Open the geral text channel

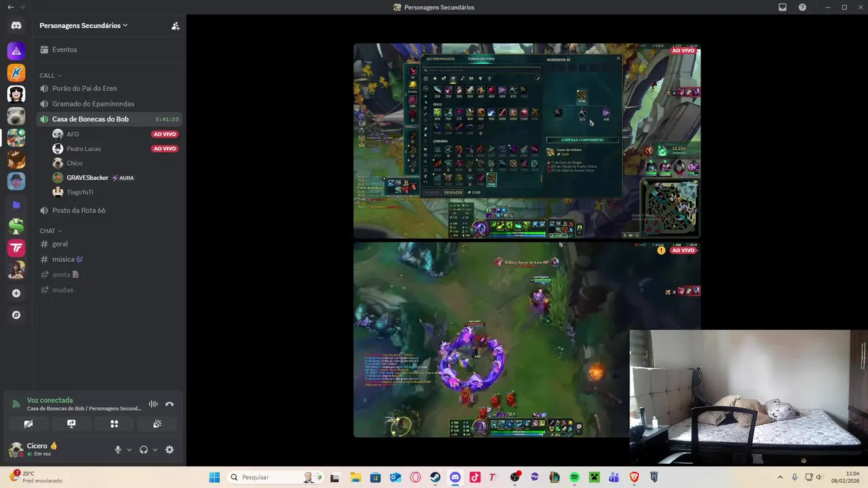pyautogui.click(x=108, y=244)
